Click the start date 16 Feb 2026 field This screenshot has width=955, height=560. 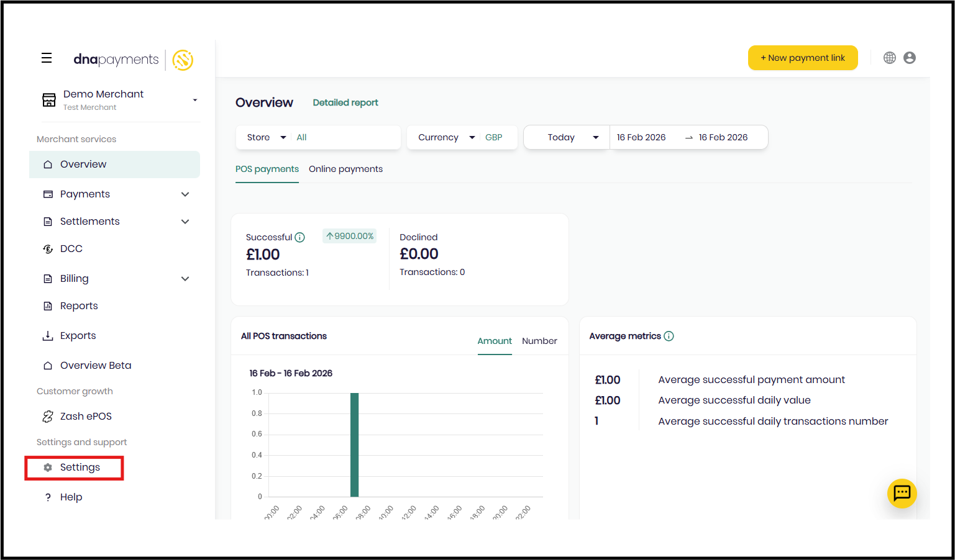coord(641,137)
